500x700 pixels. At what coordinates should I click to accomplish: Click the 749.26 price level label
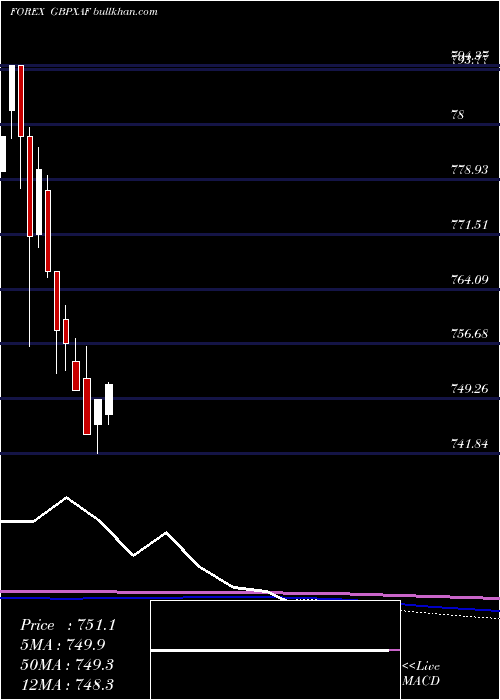469,389
